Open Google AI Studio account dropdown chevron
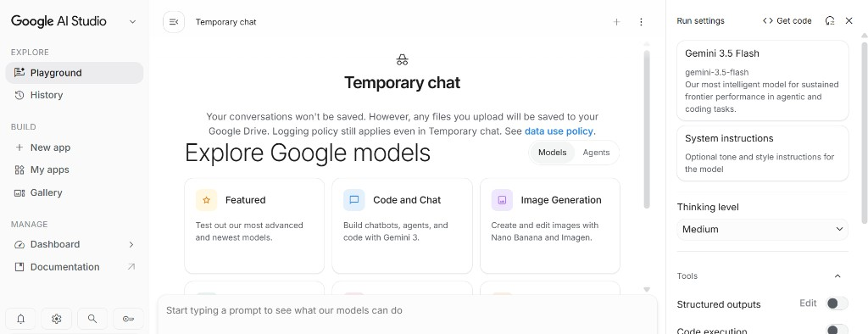The height and width of the screenshot is (334, 868). click(132, 21)
